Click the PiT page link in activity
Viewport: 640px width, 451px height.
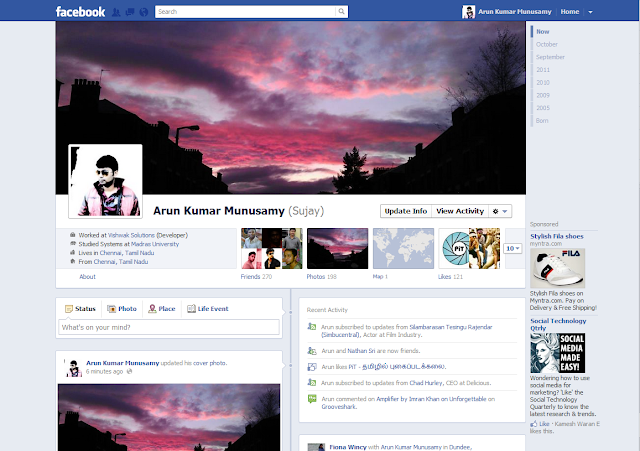tap(397, 367)
